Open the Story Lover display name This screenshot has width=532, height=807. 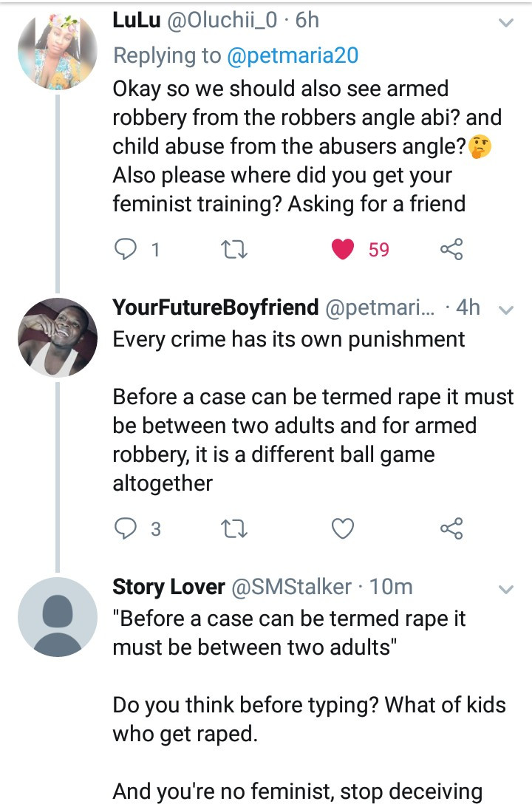168,587
